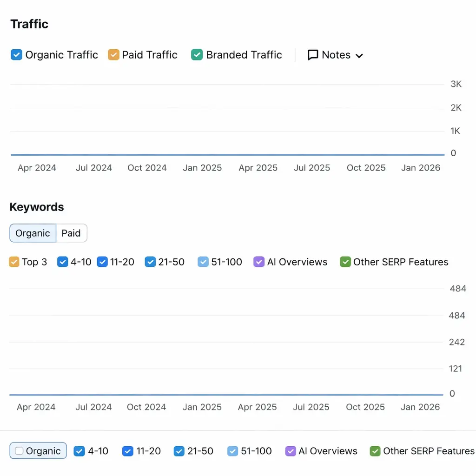Hide 4-10 positions in upper legend
Viewport: 476px width, 476px height.
click(x=62, y=262)
